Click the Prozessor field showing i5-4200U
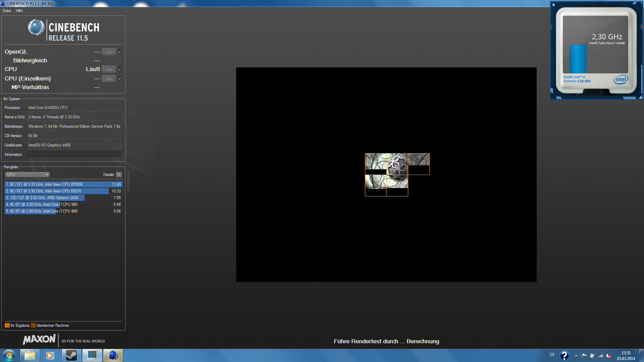644x362 pixels. pos(74,108)
